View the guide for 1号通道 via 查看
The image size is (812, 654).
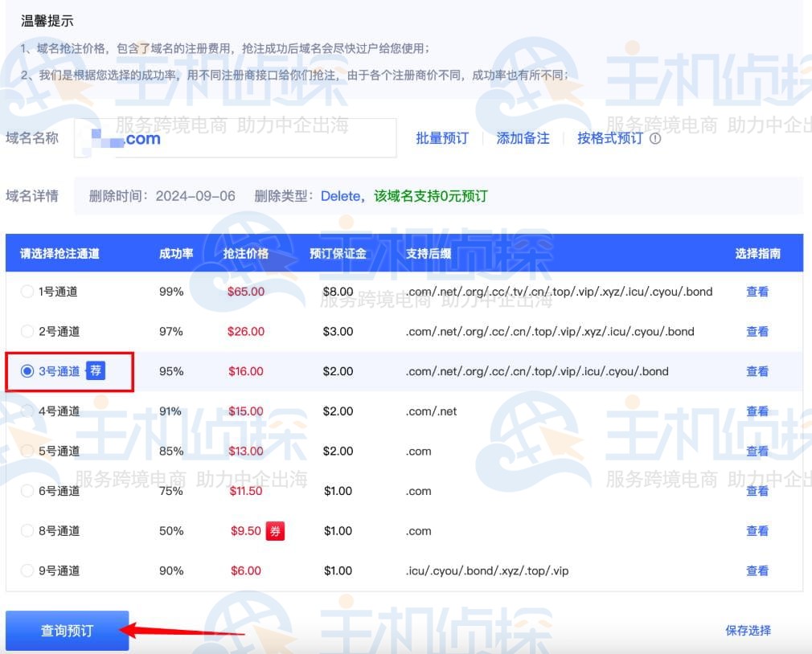coord(757,292)
